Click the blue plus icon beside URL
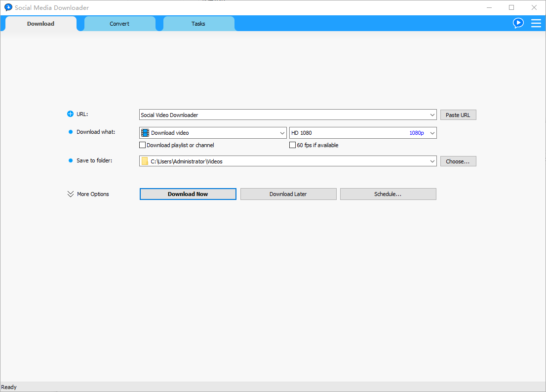This screenshot has height=392, width=546. [x=70, y=114]
